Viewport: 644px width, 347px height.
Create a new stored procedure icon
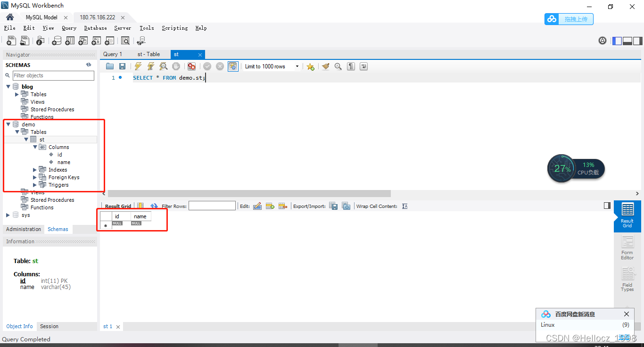pyautogui.click(x=96, y=41)
